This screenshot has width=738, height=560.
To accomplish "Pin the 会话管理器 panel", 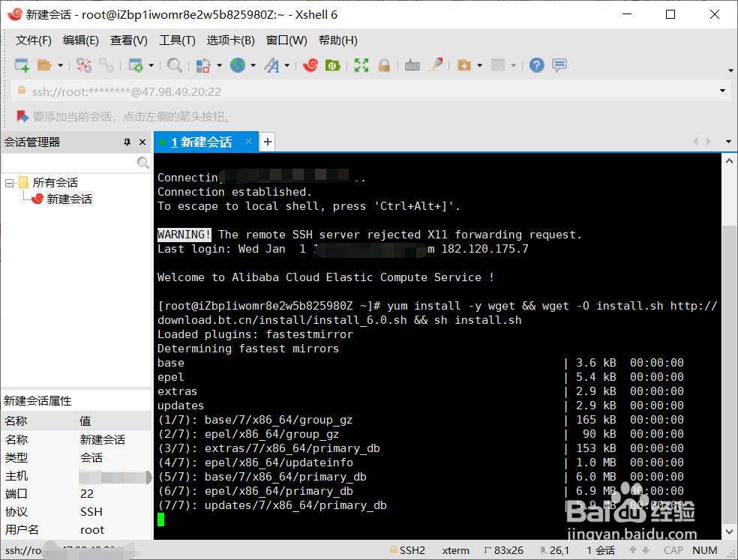I will (127, 142).
